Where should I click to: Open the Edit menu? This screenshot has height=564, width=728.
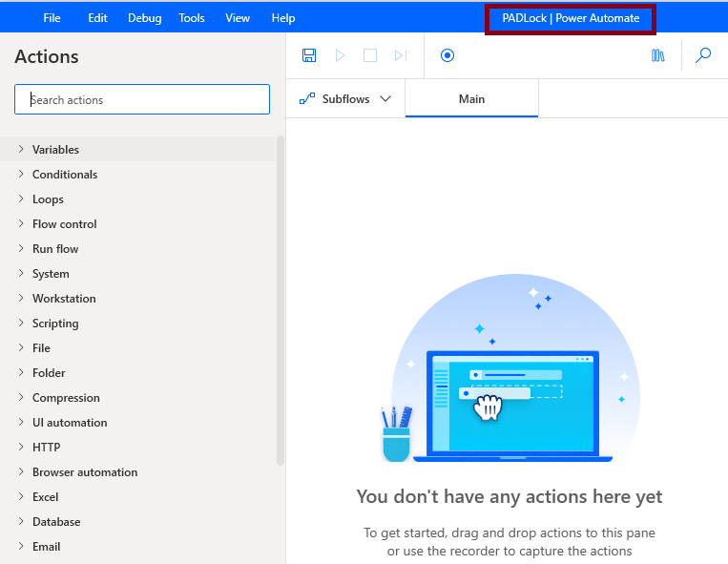pyautogui.click(x=97, y=18)
